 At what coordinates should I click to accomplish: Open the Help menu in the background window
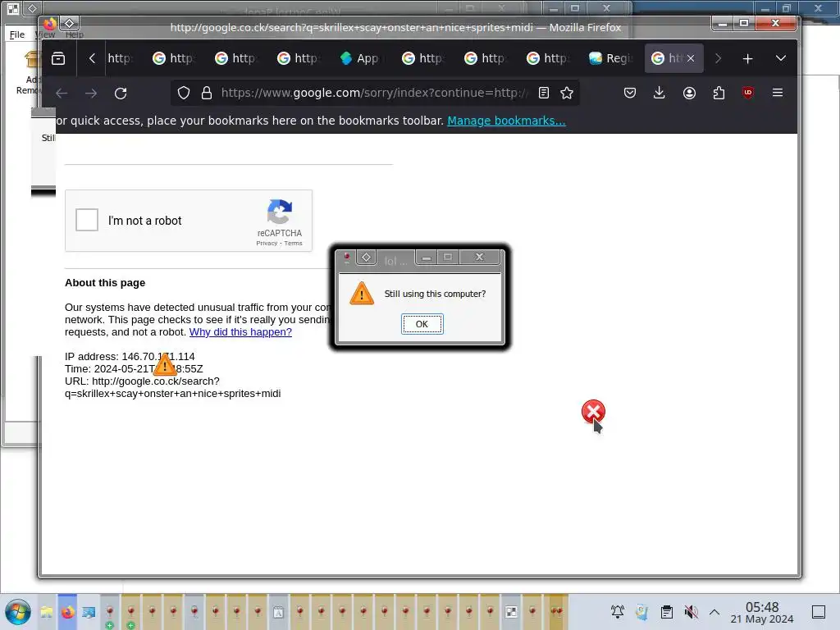coord(75,34)
